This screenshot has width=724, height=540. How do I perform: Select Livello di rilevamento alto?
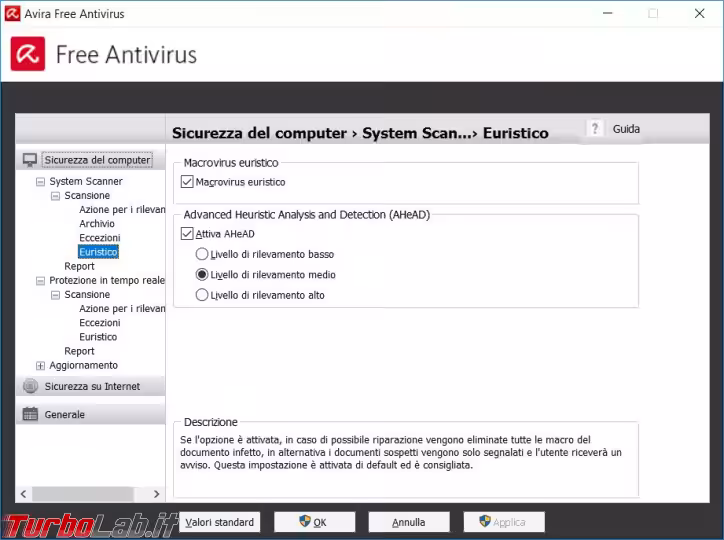tap(202, 295)
